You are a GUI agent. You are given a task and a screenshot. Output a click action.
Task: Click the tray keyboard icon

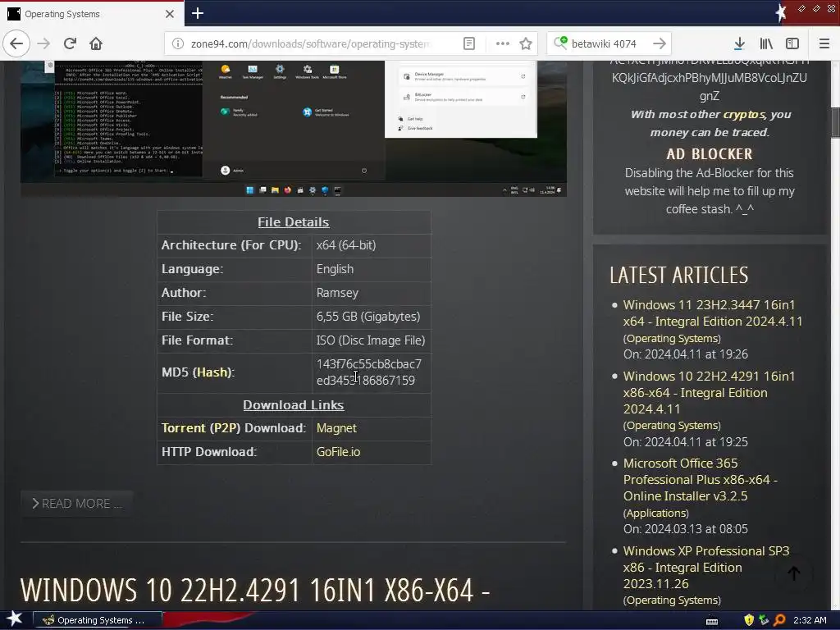tap(712, 621)
